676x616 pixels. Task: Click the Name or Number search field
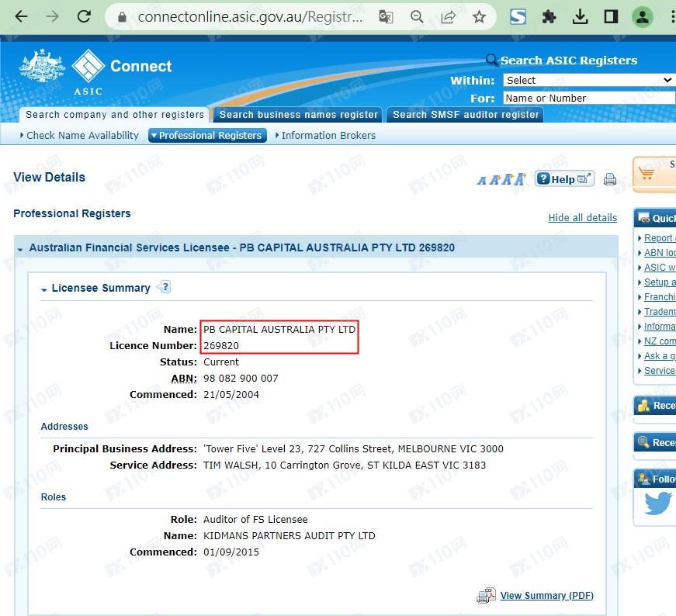point(589,99)
